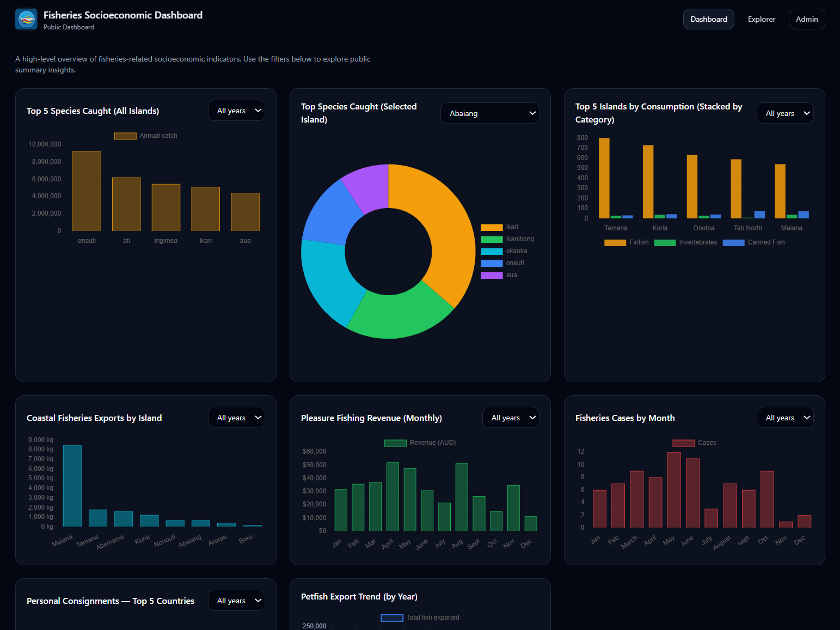The height and width of the screenshot is (630, 840).
Task: Click the April revenue bar
Action: pos(393,497)
